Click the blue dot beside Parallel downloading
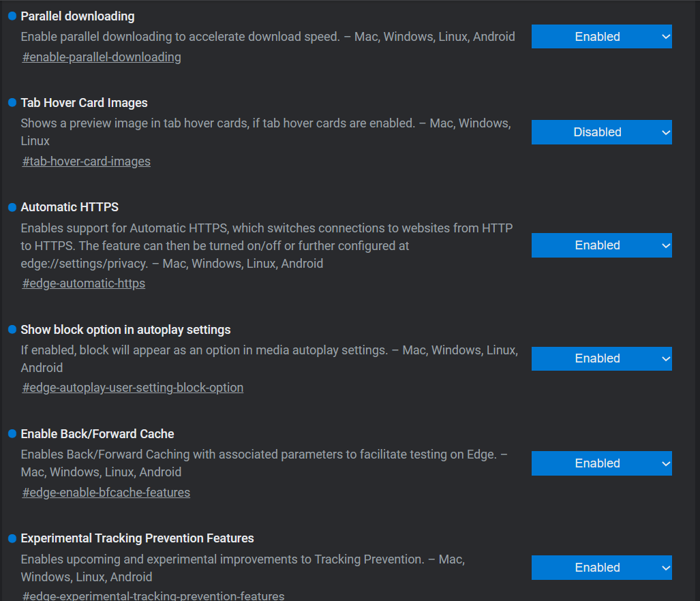The image size is (700, 601). 12,16
